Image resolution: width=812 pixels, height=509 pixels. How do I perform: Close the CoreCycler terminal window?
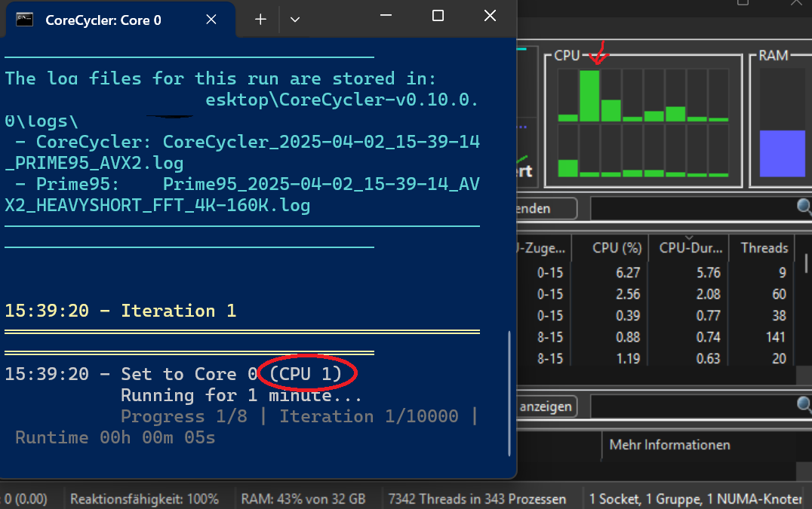click(490, 16)
